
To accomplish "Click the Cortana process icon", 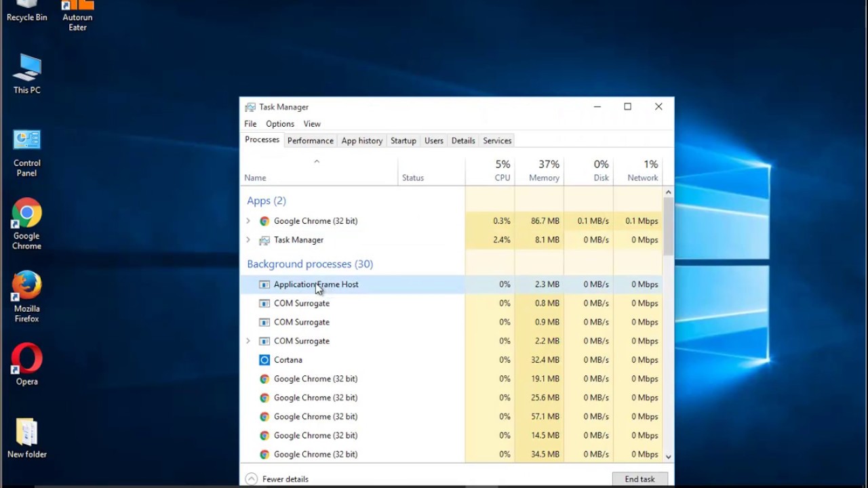I will click(264, 360).
